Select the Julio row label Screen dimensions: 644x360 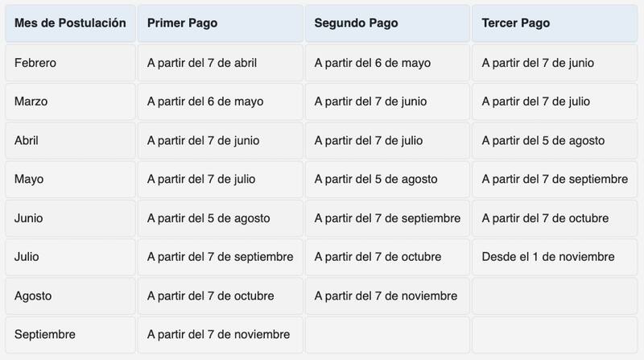[x=70, y=257]
